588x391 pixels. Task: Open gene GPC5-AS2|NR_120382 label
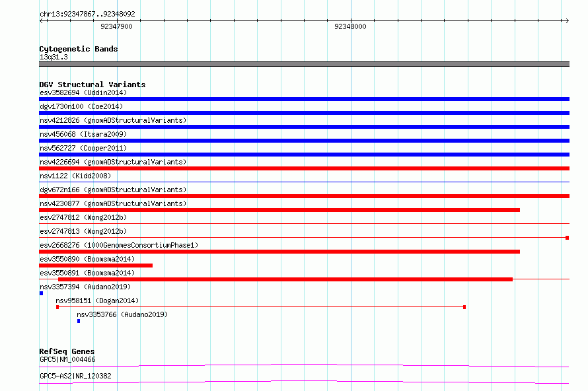coord(75,376)
